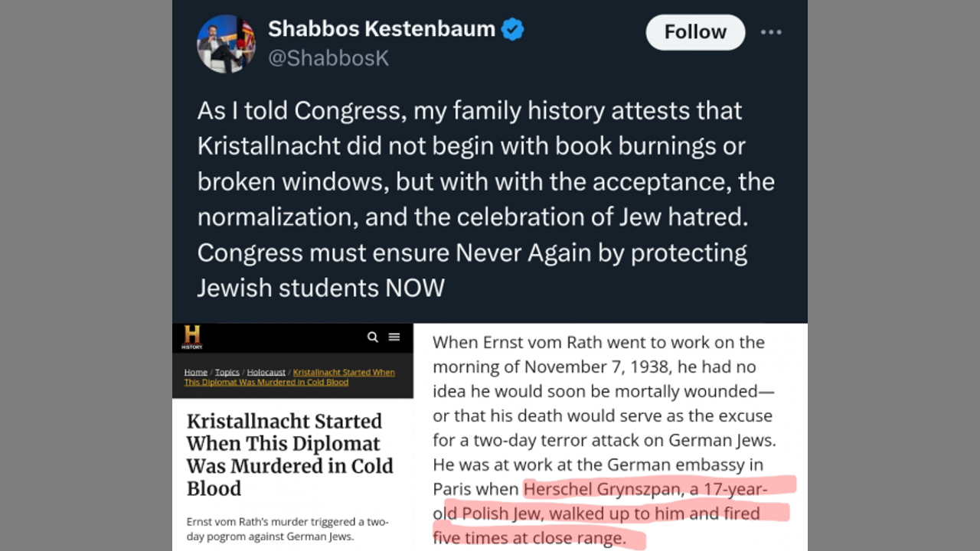
Task: Select the Topics breadcrumb link
Action: coord(227,373)
